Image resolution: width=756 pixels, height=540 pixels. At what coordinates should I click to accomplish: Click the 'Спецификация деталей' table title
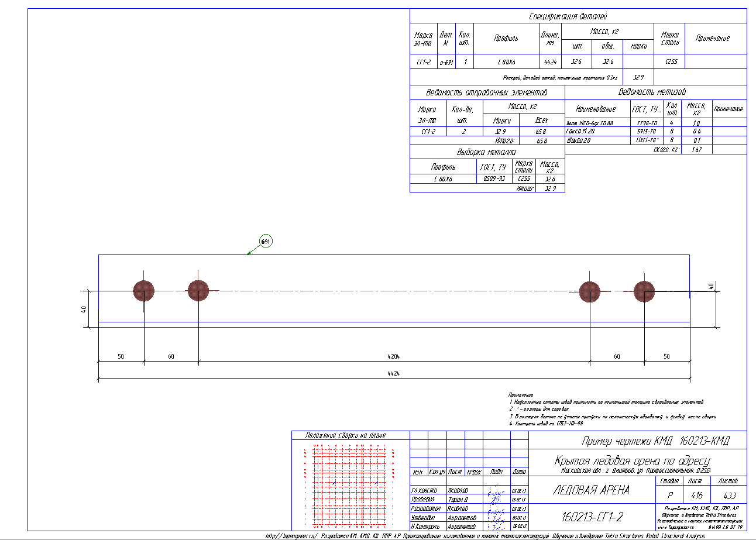[569, 16]
